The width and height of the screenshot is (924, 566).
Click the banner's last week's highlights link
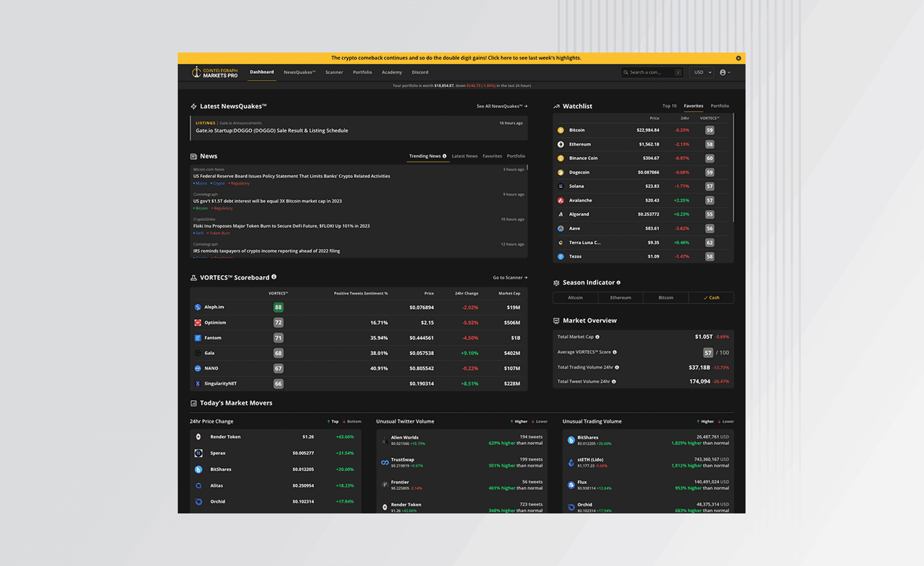tap(534, 58)
